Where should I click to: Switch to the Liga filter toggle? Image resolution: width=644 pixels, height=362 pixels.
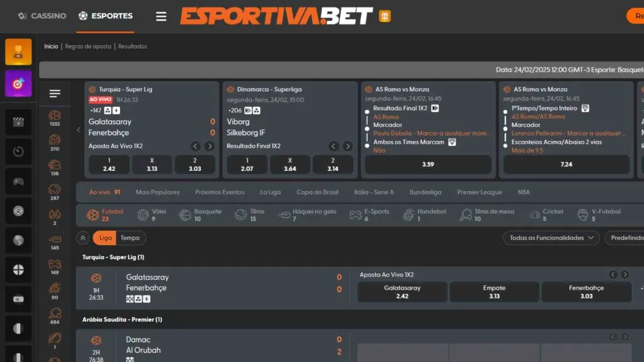tap(104, 238)
